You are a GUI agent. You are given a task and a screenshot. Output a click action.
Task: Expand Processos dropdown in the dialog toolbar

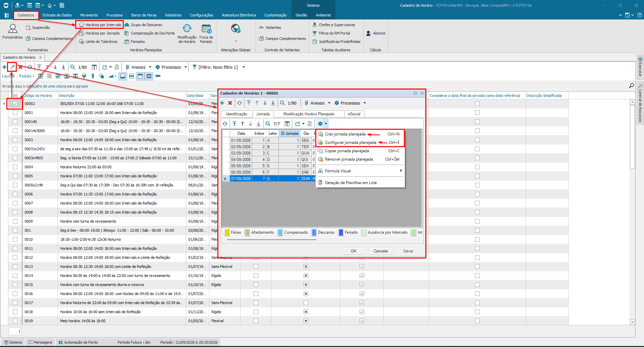365,103
